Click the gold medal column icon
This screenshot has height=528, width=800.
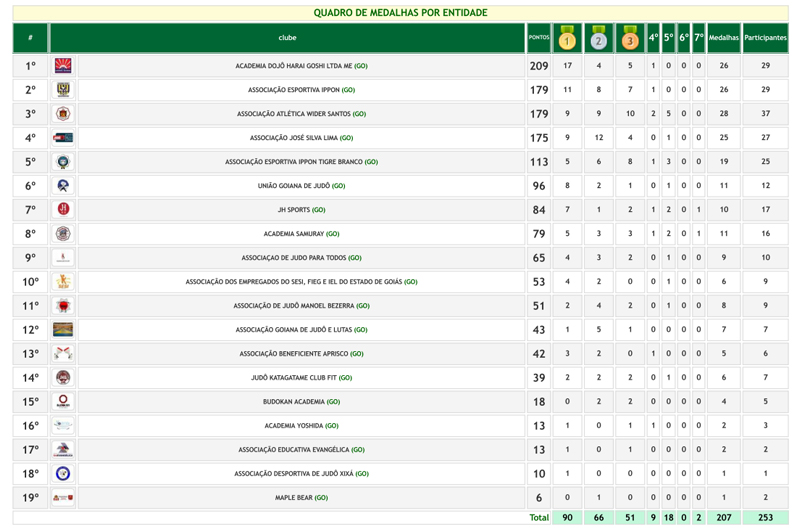pyautogui.click(x=567, y=38)
